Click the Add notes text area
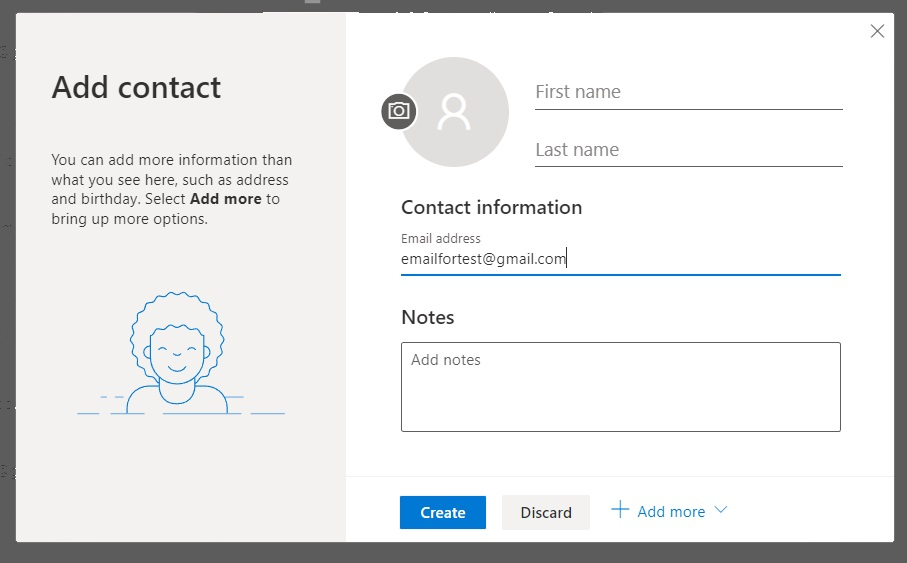Screen dimensions: 907x563 (x=621, y=387)
